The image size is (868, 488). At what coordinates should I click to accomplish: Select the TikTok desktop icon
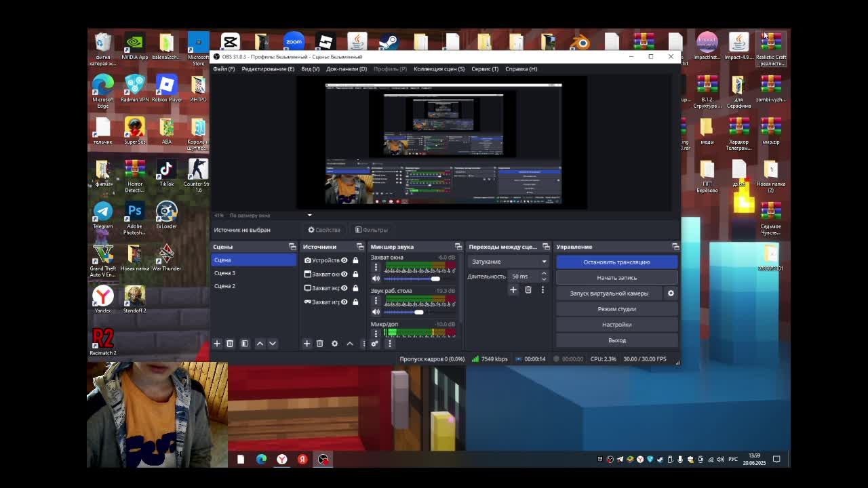(166, 173)
